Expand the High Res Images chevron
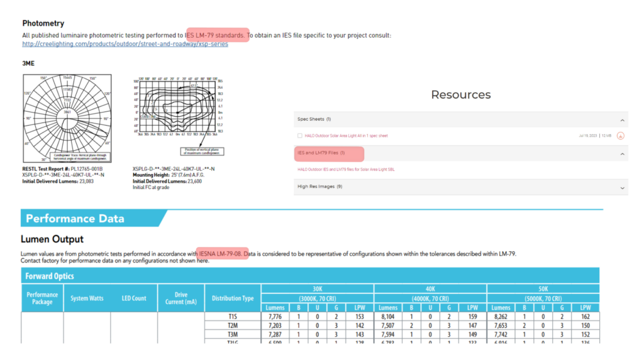The width and height of the screenshot is (644, 348). pos(623,187)
